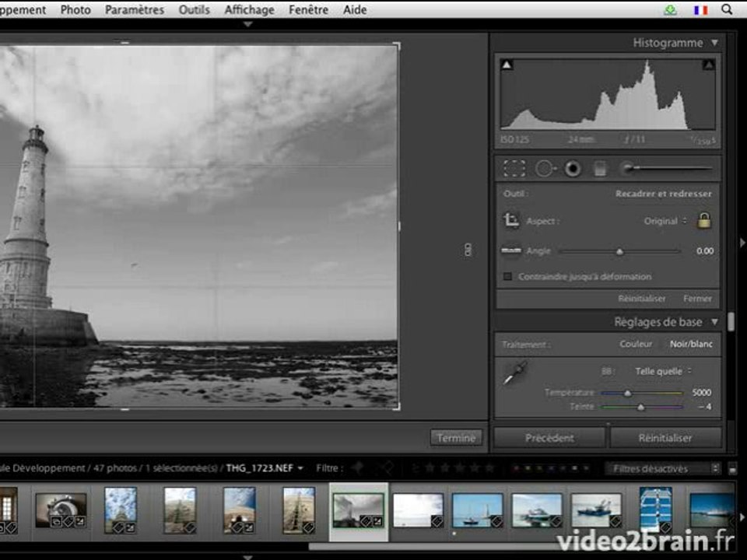Click the first star in rating filter
Viewport: 747px width, 560px height.
[430, 468]
